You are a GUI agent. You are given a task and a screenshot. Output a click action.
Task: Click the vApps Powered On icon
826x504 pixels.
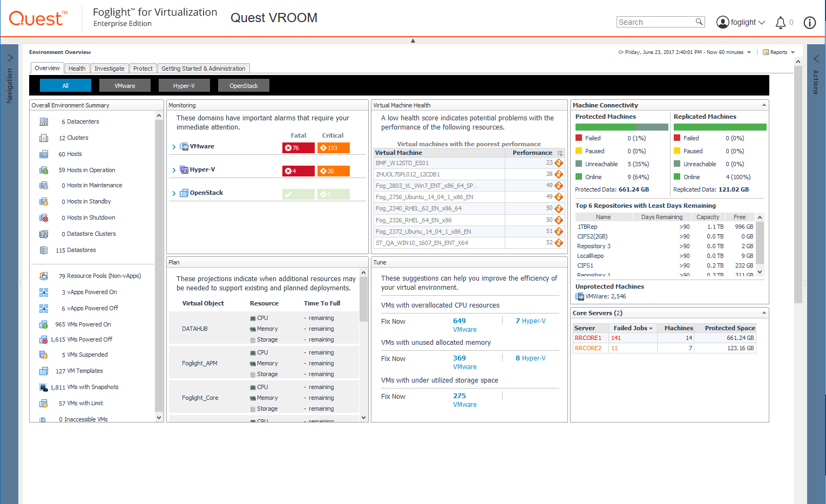pos(44,292)
